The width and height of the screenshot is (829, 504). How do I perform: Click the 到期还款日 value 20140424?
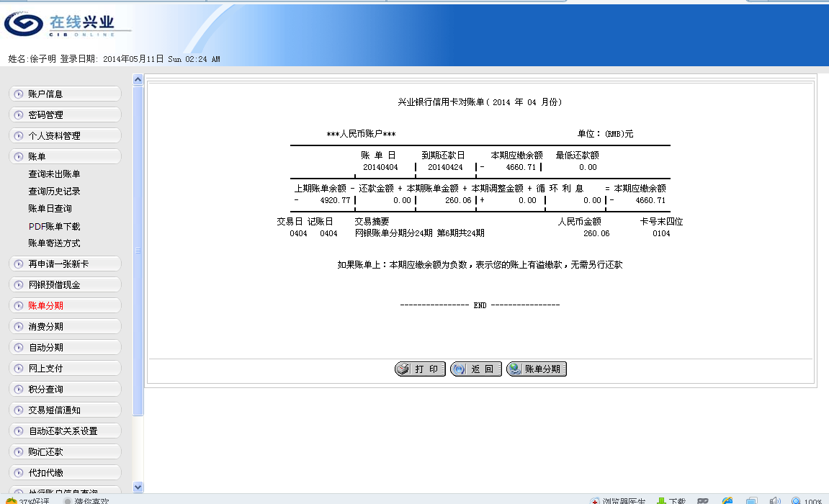pyautogui.click(x=445, y=168)
